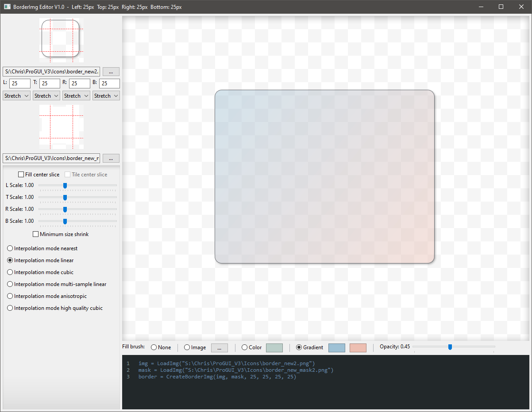Click the border image slice preview thumbnail

click(x=62, y=40)
